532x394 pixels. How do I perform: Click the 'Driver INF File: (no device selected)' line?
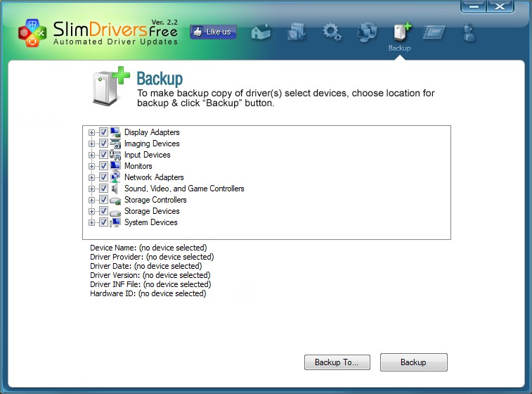pos(150,284)
